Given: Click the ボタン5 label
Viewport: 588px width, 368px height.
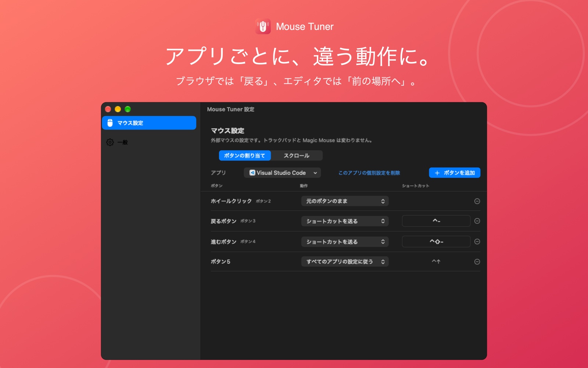Looking at the screenshot, I should [220, 262].
